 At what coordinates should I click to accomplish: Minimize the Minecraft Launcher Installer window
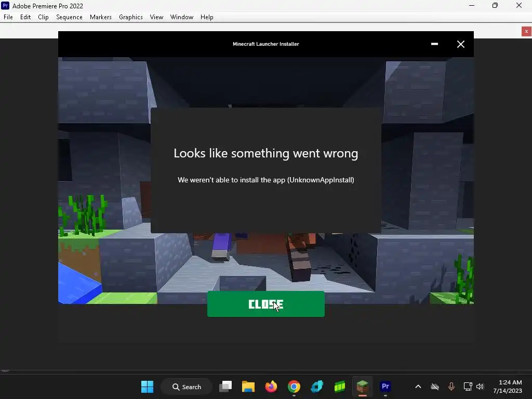pos(434,44)
